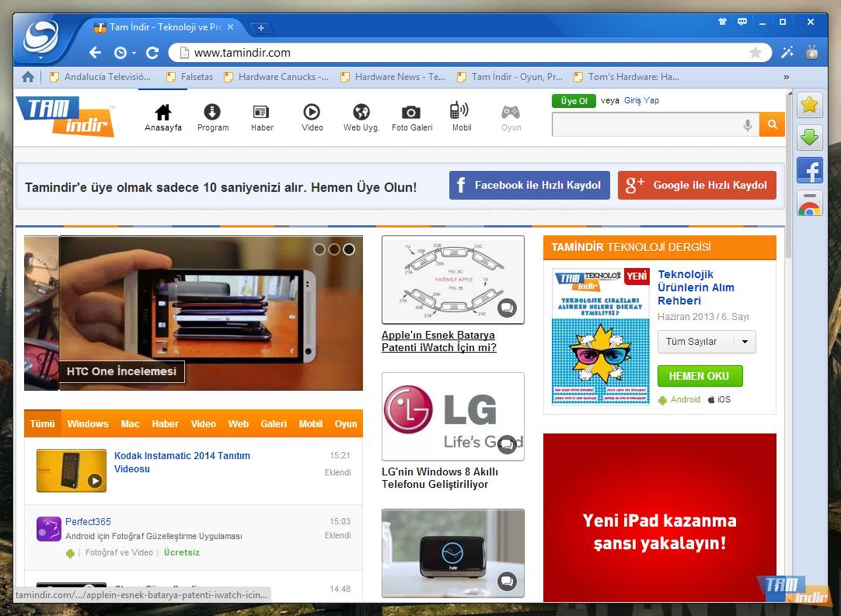Open the Tüm Sayılar dropdown

pyautogui.click(x=706, y=342)
